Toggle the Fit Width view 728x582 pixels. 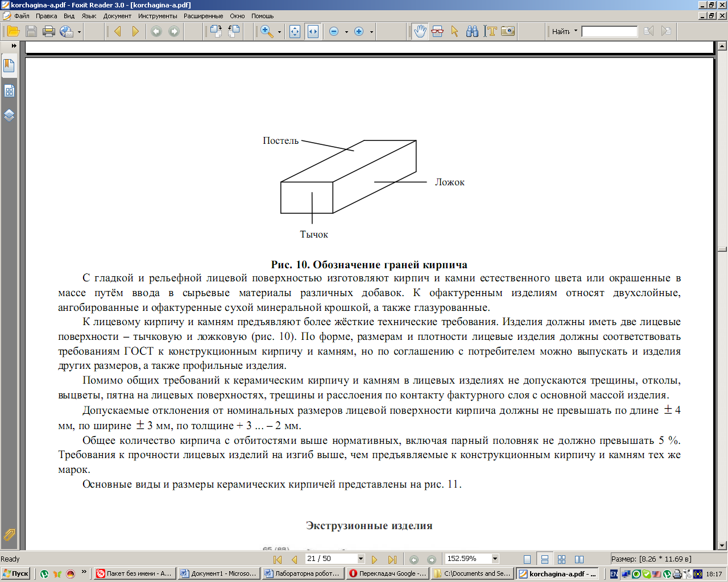tap(313, 31)
